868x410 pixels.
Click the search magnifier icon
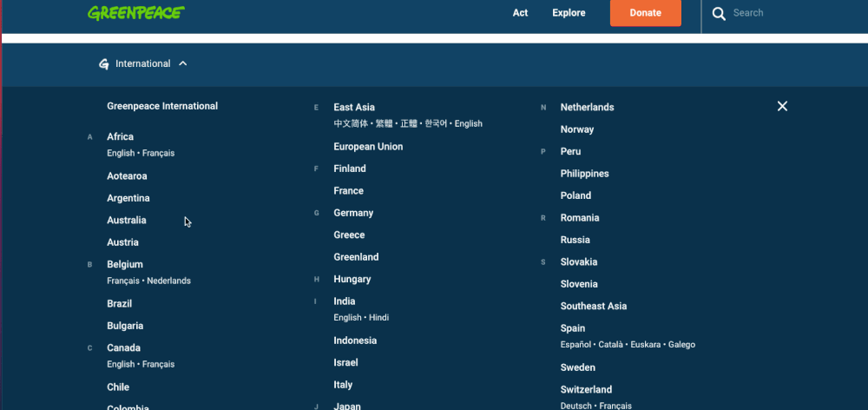click(719, 13)
